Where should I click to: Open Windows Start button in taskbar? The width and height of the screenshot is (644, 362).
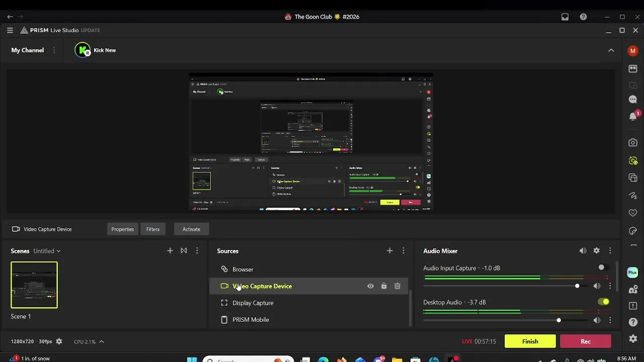click(192, 359)
